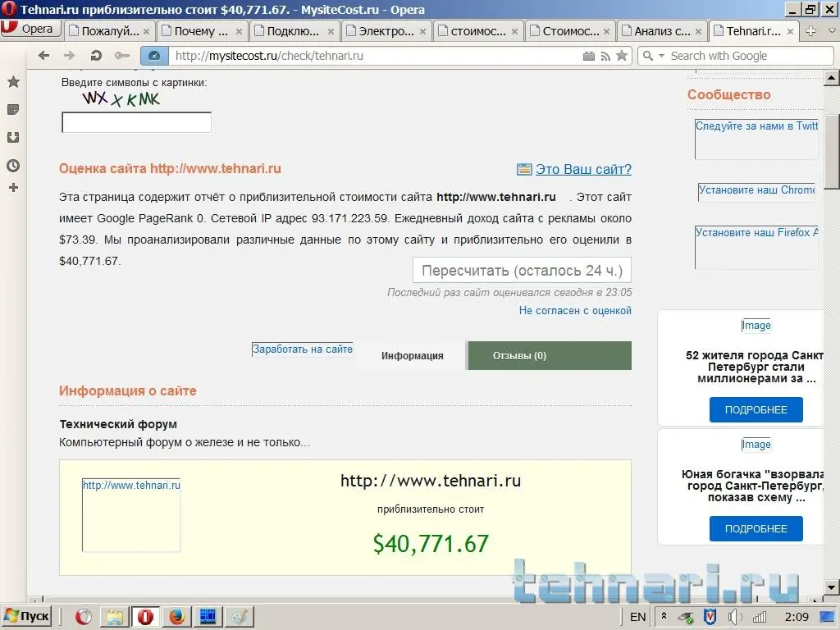Click the antivirus shield tray icon
Viewport: 840px width, 630px height.
click(710, 617)
